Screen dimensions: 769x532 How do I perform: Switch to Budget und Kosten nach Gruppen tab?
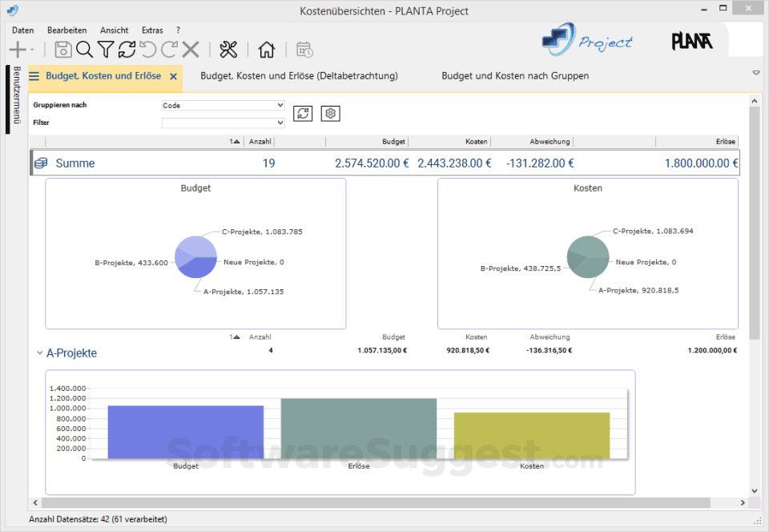515,76
